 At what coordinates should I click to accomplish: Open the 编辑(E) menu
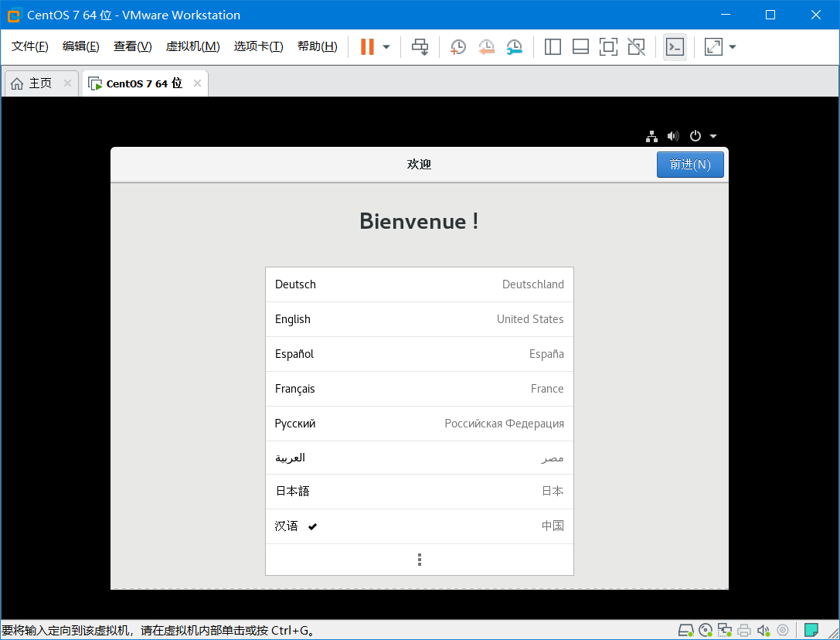[81, 46]
